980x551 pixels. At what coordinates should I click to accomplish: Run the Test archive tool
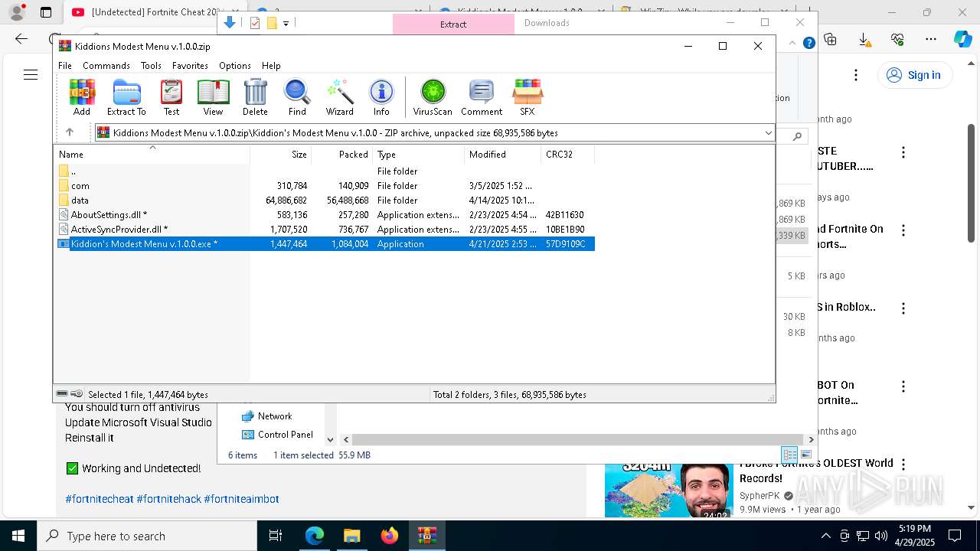(x=171, y=97)
